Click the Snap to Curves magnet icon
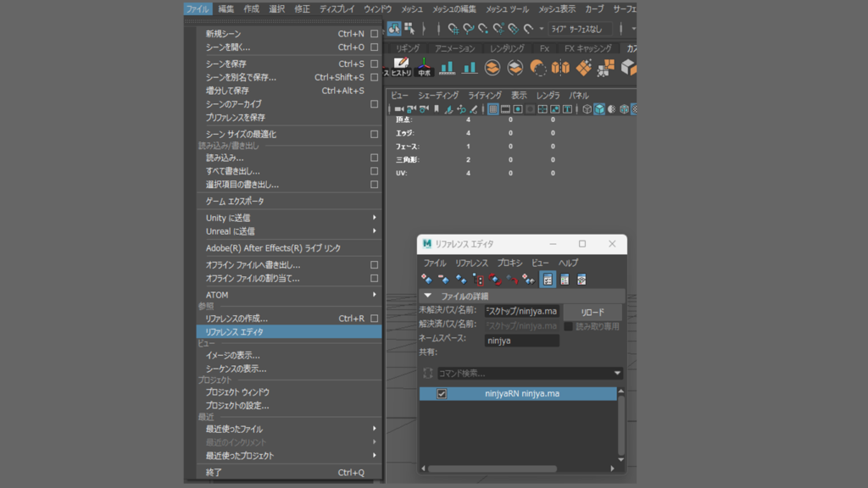The width and height of the screenshot is (868, 488). tap(468, 28)
